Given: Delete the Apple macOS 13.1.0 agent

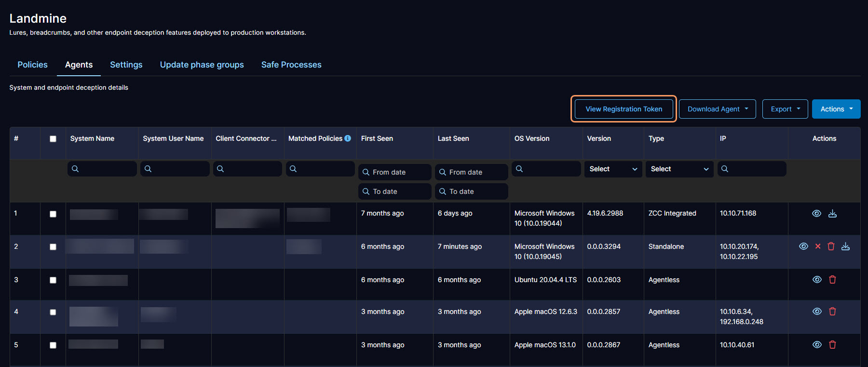Looking at the screenshot, I should click(x=832, y=345).
